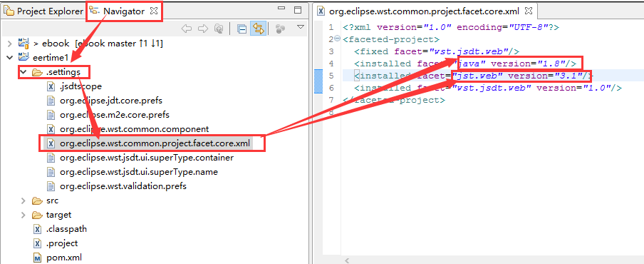Screen dimensions: 644x264
Task: Click the editor horizontal scrollbar left arrow
Action: (x=347, y=260)
